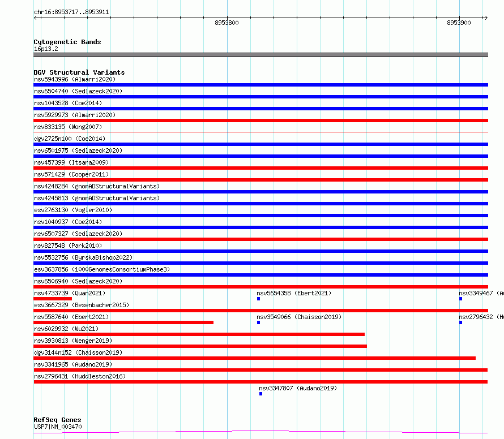Click nsv5654358 (Ebert2021) label

294,293
